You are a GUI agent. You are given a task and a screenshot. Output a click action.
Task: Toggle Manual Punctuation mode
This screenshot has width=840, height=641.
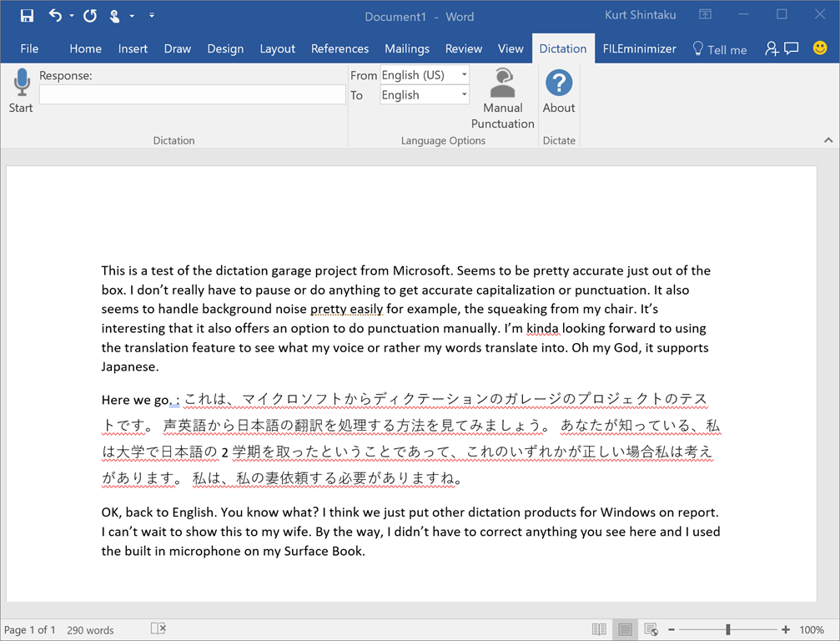[502, 98]
